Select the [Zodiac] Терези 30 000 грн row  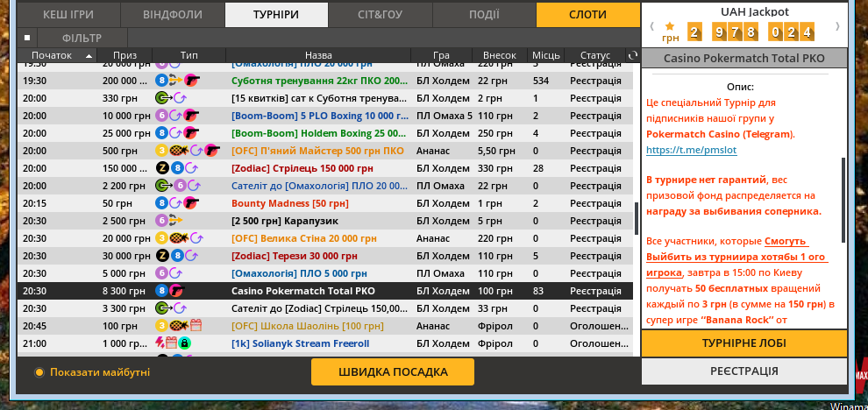pyautogui.click(x=325, y=256)
